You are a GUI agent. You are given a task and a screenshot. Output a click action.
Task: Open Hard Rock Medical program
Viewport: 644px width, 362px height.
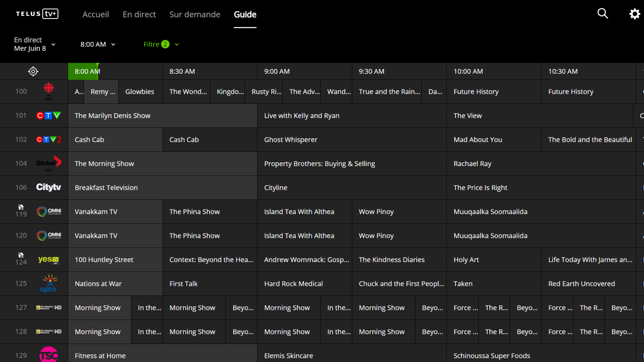305,284
